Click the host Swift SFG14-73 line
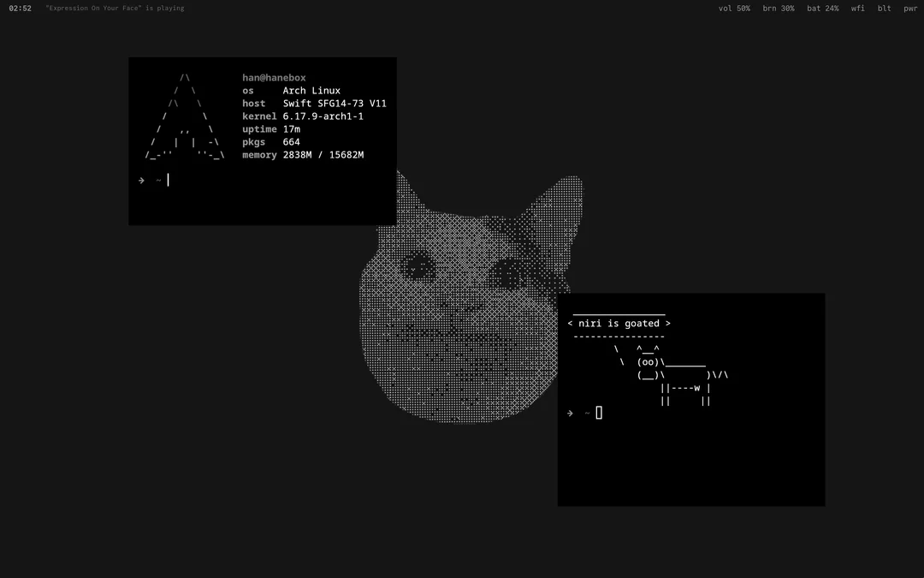924x578 pixels. point(314,104)
